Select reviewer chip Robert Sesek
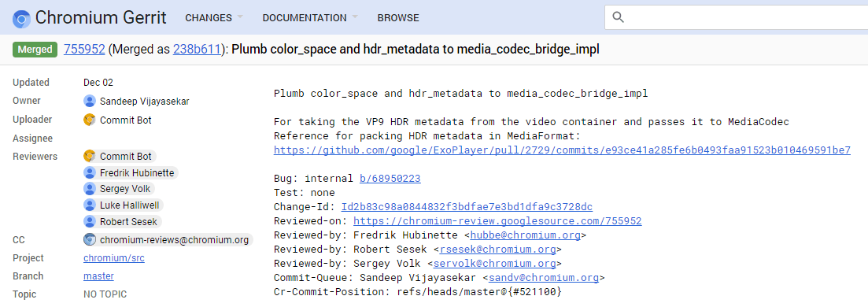The image size is (868, 307). tap(122, 222)
